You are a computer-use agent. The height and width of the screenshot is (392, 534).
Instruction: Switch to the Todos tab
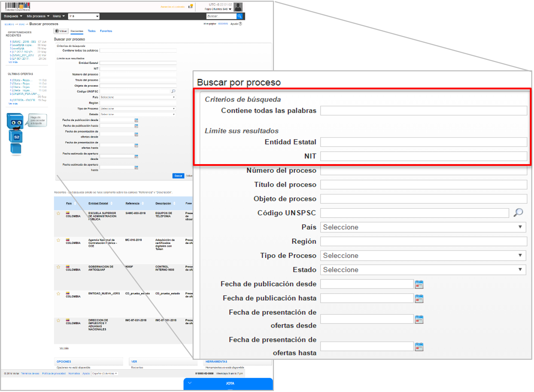pos(91,31)
